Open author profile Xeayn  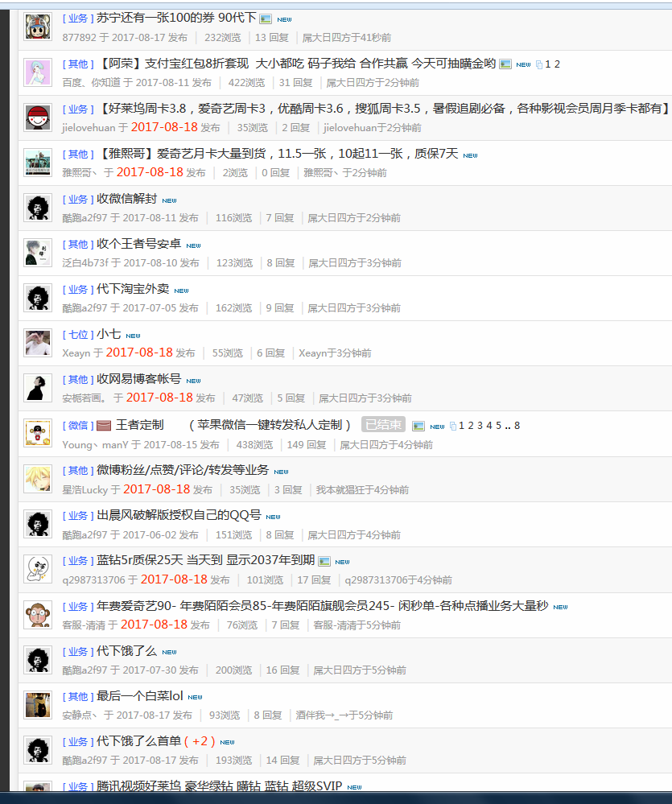[76, 353]
